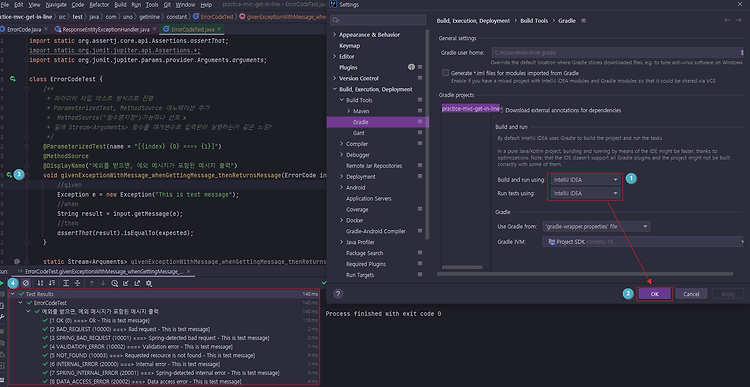
Task: Open the Navigate menu
Action: pos(56,4)
